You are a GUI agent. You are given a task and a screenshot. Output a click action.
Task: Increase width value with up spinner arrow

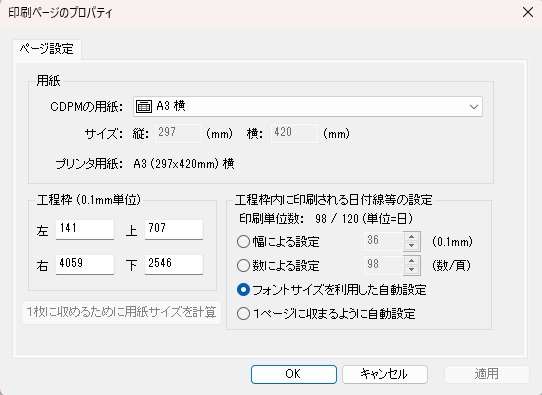[411, 237]
